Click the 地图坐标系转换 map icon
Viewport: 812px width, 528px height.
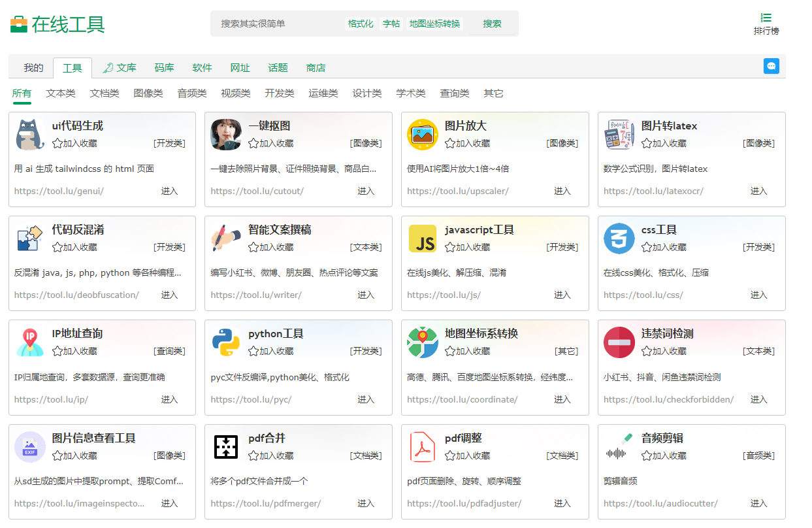coord(423,342)
